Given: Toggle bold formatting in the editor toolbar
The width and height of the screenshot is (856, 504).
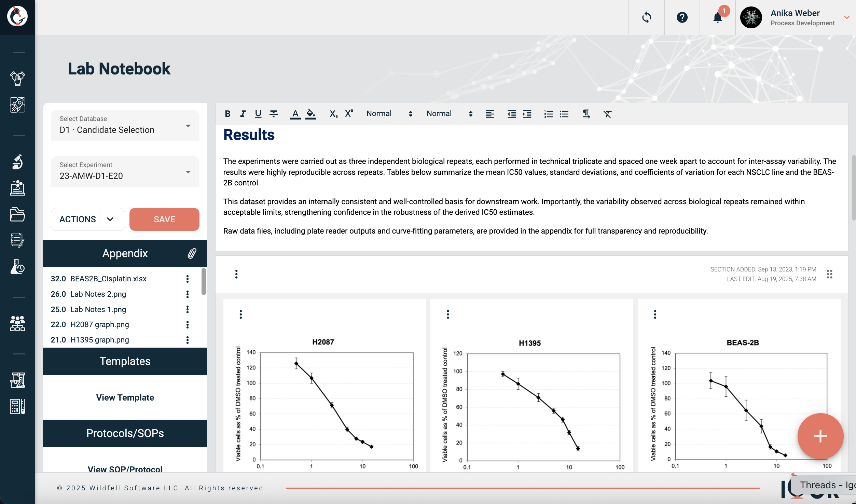Looking at the screenshot, I should (x=227, y=114).
